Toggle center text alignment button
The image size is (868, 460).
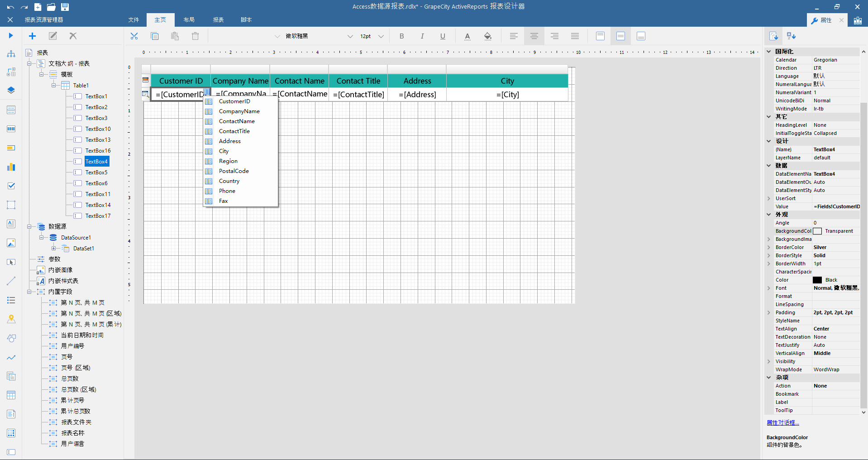click(x=534, y=36)
